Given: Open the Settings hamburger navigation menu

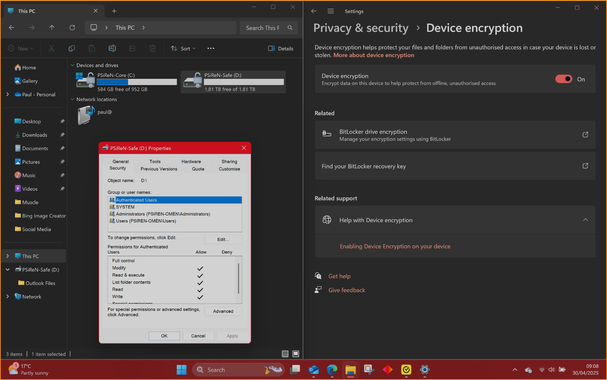Looking at the screenshot, I should [x=330, y=11].
